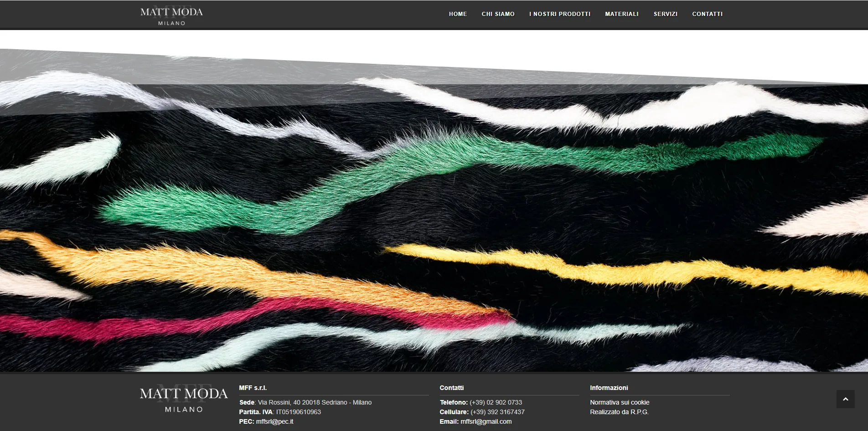Open the Normativa sui cookie link

pyautogui.click(x=620, y=402)
